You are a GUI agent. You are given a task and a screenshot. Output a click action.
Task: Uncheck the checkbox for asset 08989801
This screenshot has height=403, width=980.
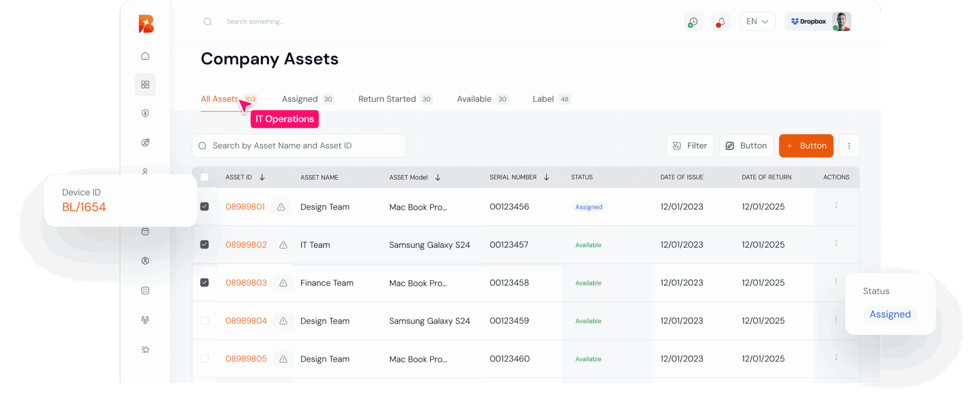click(x=204, y=206)
